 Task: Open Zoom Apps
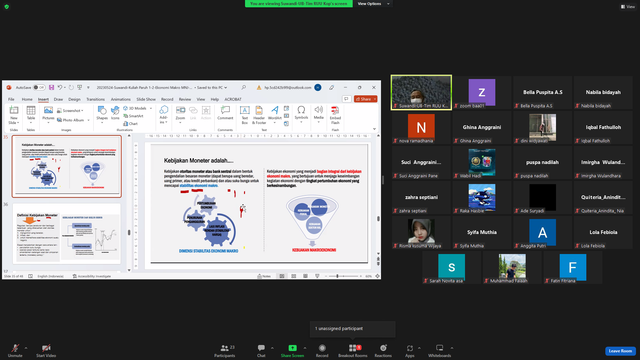(x=409, y=350)
